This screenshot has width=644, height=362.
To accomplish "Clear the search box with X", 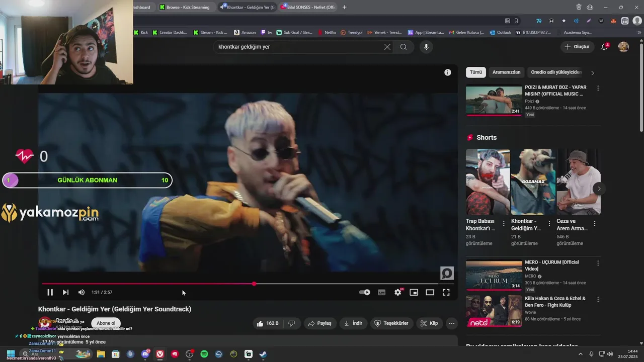I will pyautogui.click(x=387, y=47).
